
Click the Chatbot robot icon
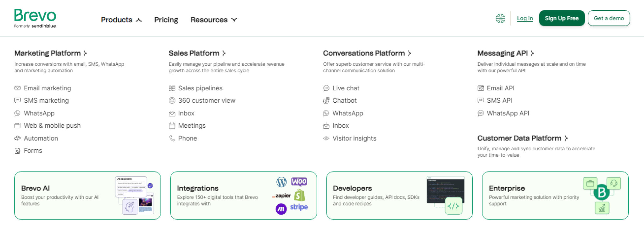[326, 101]
